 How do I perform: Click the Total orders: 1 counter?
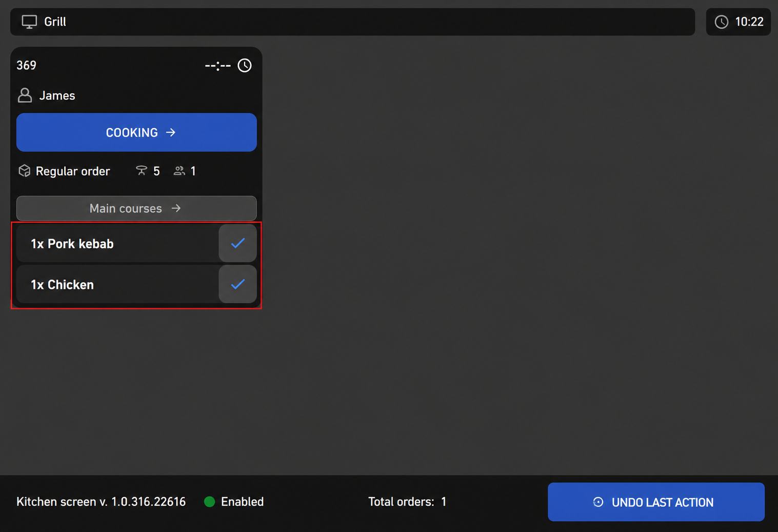(x=407, y=502)
